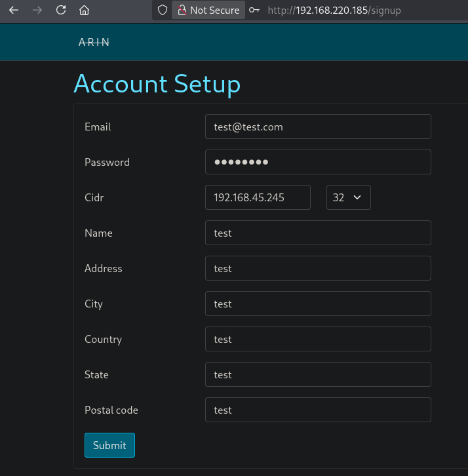This screenshot has width=468, height=476.
Task: Click the State label
Action: tap(96, 374)
